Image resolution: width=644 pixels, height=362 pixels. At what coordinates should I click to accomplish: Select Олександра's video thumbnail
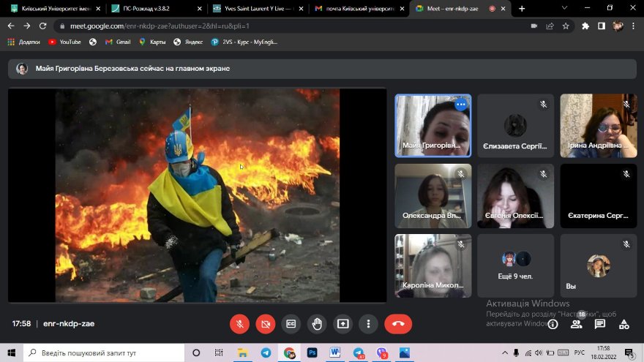[x=433, y=195]
